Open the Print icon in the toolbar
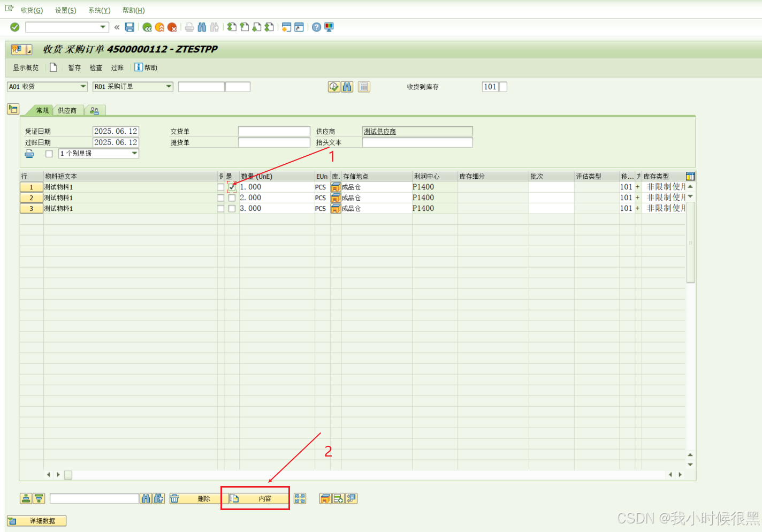 pyautogui.click(x=189, y=27)
